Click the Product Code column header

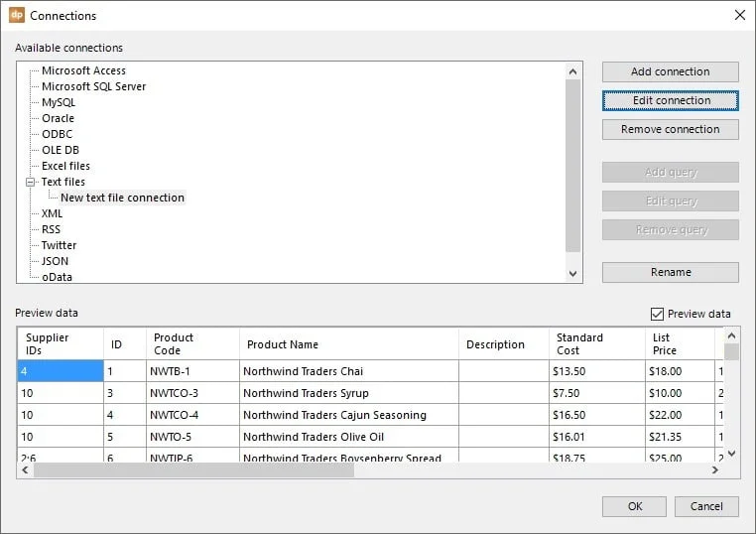pos(192,344)
